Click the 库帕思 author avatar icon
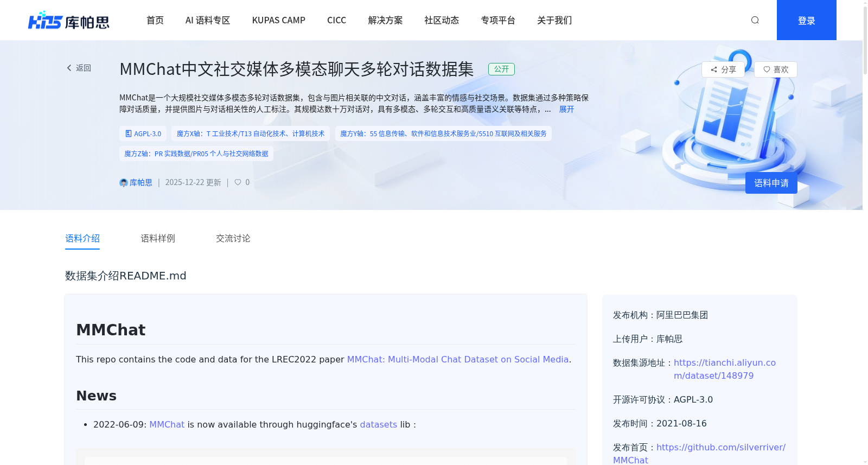Image resolution: width=868 pixels, height=465 pixels. click(x=124, y=183)
